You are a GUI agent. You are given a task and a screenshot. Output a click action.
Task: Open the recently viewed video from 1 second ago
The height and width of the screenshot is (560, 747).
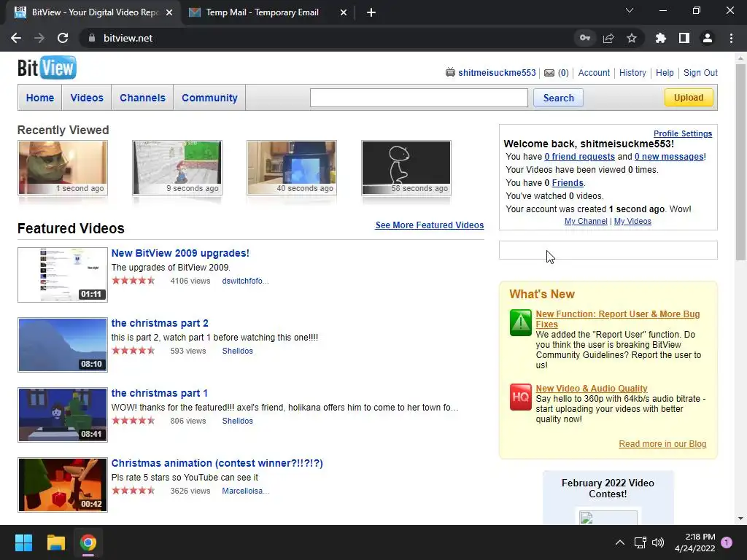pyautogui.click(x=63, y=168)
